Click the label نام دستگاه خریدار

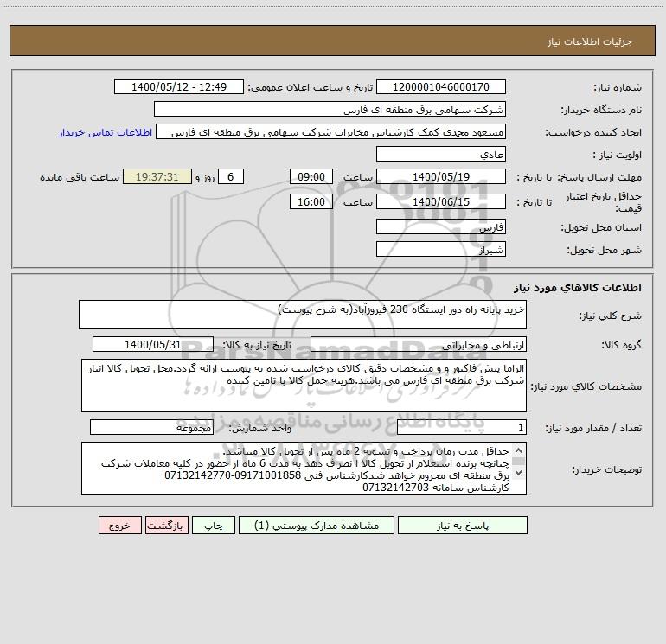coord(601,111)
